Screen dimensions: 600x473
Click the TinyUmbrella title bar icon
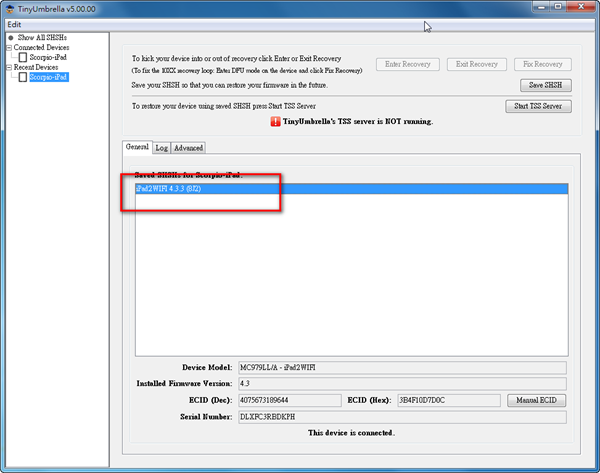10,9
